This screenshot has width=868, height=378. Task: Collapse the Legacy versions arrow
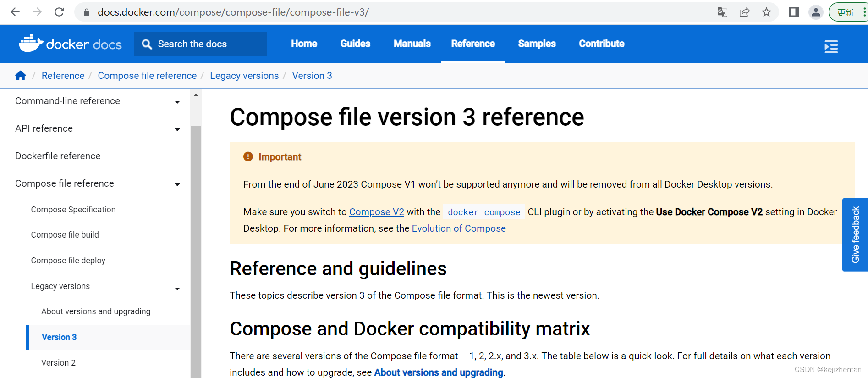click(177, 289)
